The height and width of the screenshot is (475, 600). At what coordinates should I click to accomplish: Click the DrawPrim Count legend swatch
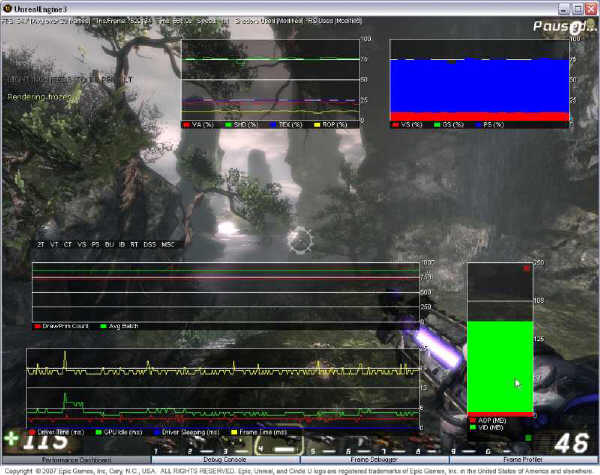[38, 326]
